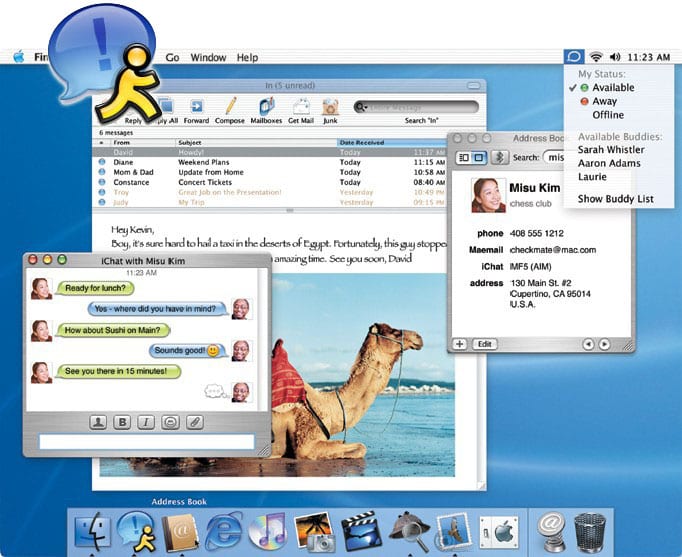Select buddy Aaron Adams
Screen dimensions: 682x557
609,163
